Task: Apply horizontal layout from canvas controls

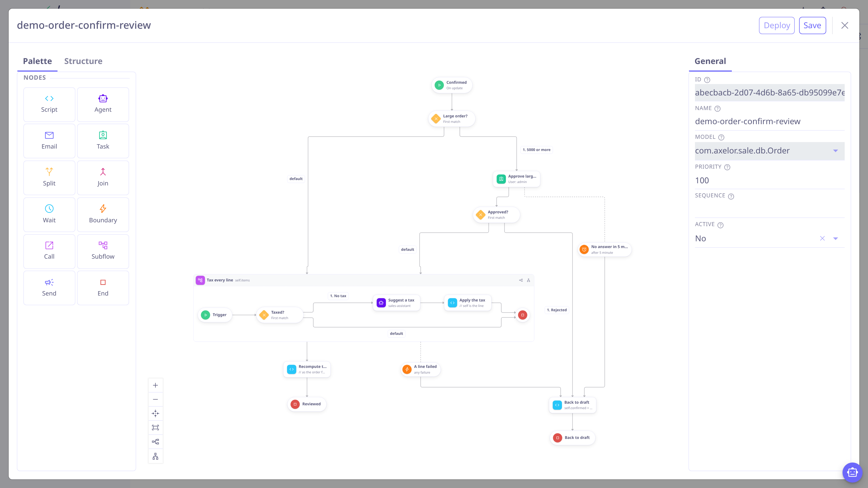Action: [155, 442]
